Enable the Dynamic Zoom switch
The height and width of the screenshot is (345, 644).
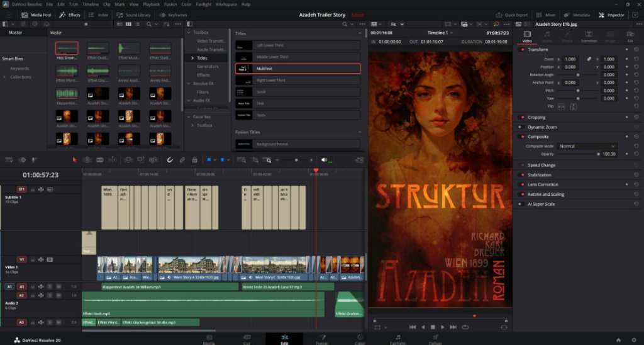click(x=522, y=127)
